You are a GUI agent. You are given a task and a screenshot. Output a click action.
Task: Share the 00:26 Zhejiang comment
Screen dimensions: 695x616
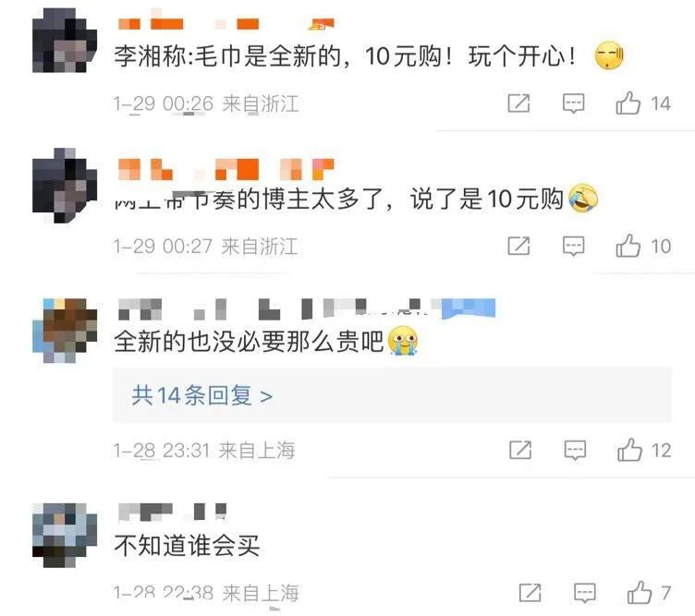point(518,103)
